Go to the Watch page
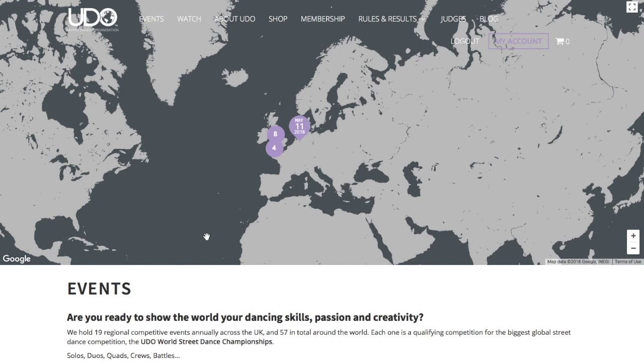Viewport: 644px width, 362px height. pyautogui.click(x=189, y=19)
